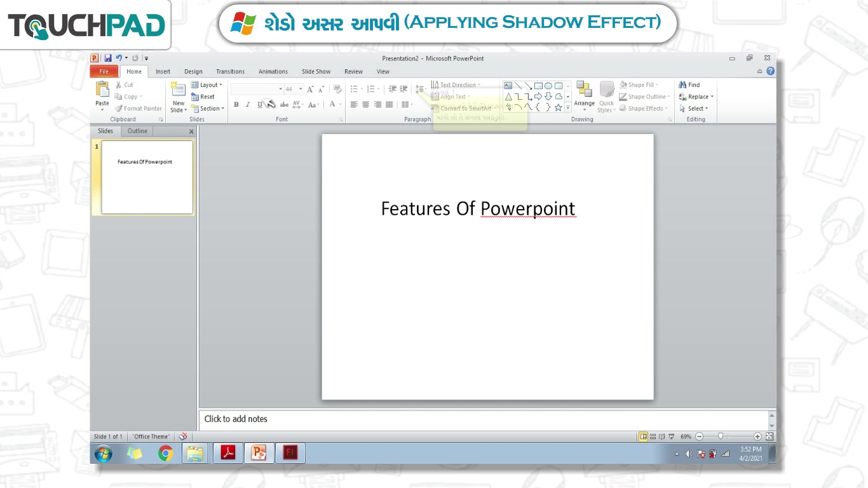The image size is (868, 488).
Task: Switch to the Slide Show tab
Action: click(x=316, y=72)
